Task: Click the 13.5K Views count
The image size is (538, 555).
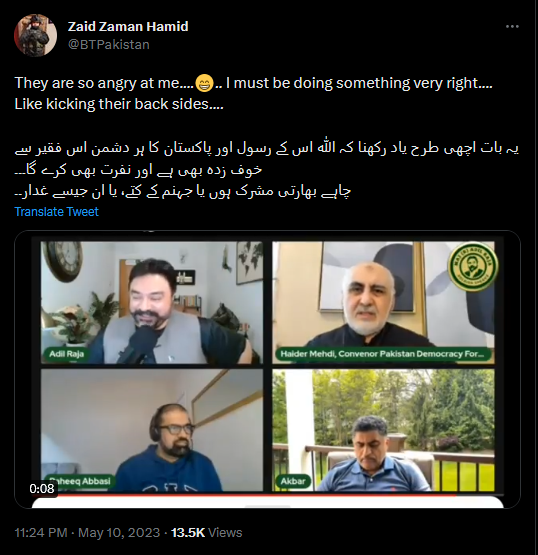Action: click(207, 533)
